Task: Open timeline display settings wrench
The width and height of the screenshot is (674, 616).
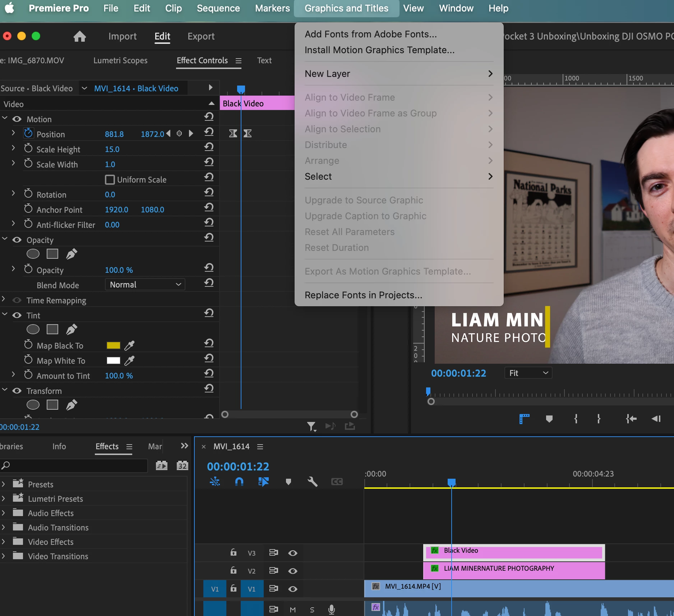Action: tap(312, 482)
